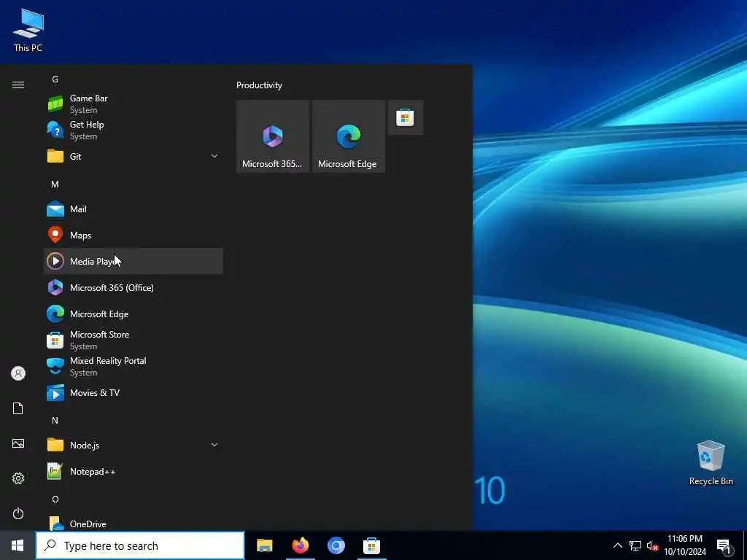
Task: Jump to letter G section header
Action: (x=55, y=79)
